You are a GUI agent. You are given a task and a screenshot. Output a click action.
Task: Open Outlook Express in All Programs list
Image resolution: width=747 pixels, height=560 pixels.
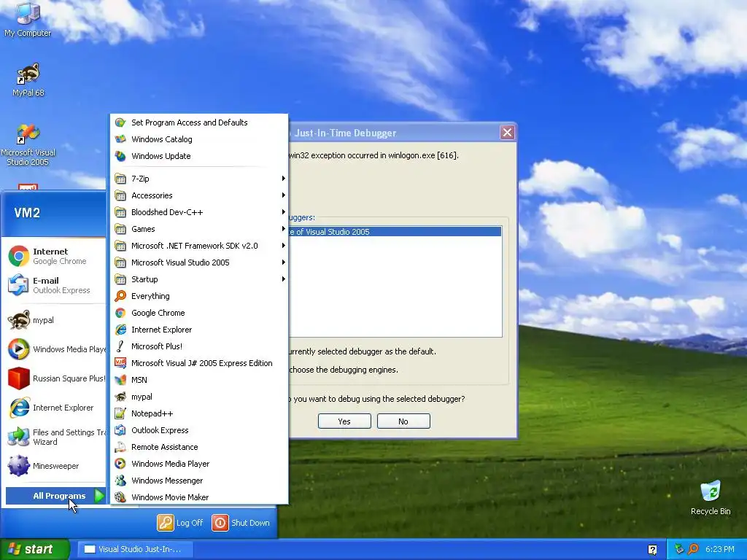click(x=199, y=430)
